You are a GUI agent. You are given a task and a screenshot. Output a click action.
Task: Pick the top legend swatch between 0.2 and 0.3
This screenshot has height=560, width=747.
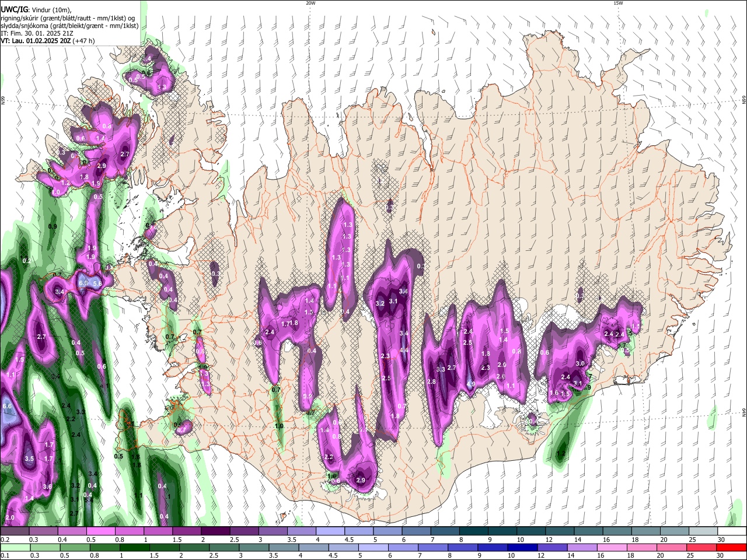point(13,531)
